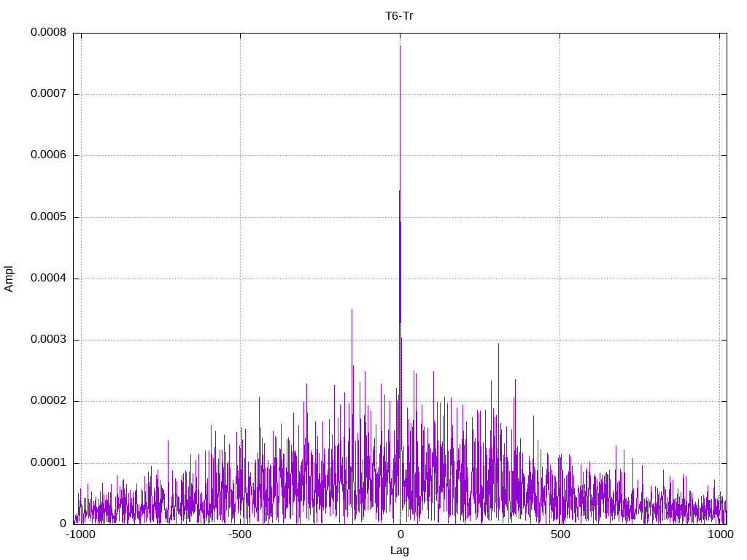
Task: Click the 1000 x-axis tick label
Action: pos(720,534)
